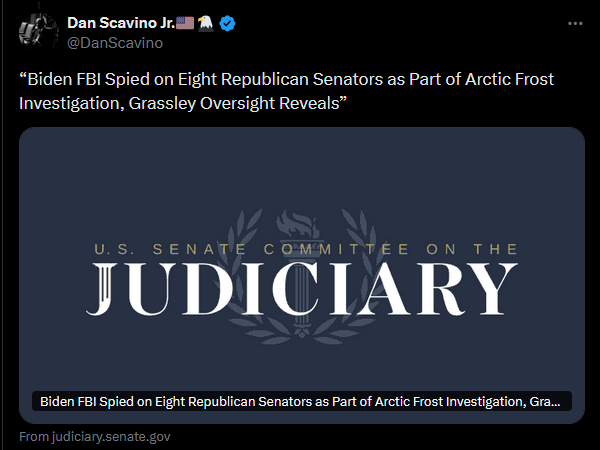This screenshot has height=450, width=600.
Task: Go to the @DanScavino handle link
Action: click(114, 43)
